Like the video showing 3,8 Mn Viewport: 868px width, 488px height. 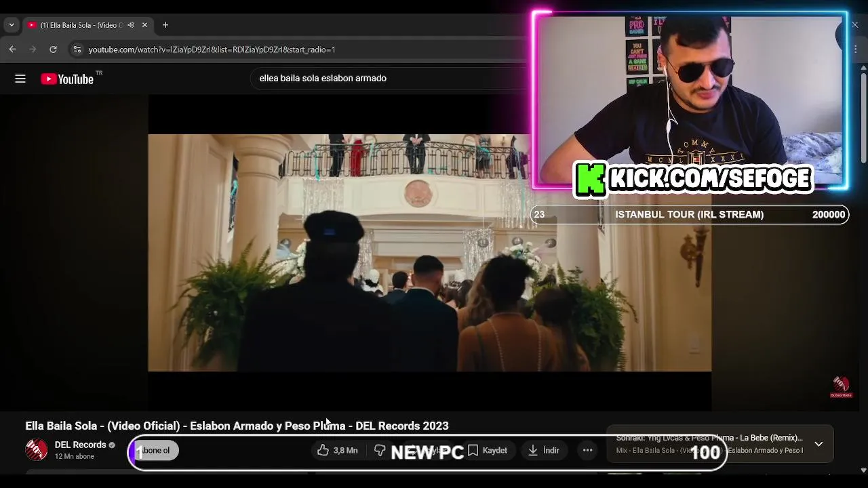(337, 450)
